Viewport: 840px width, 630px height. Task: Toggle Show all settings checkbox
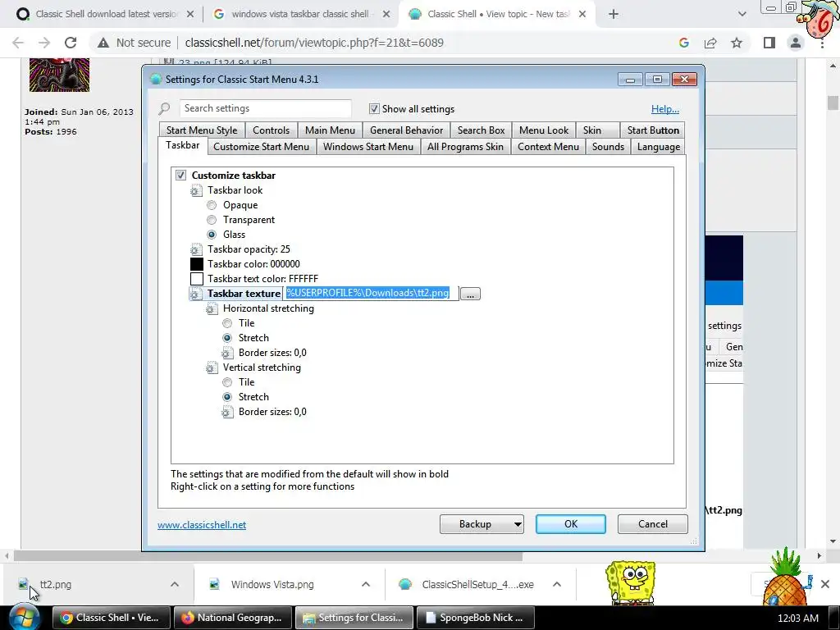tap(374, 109)
